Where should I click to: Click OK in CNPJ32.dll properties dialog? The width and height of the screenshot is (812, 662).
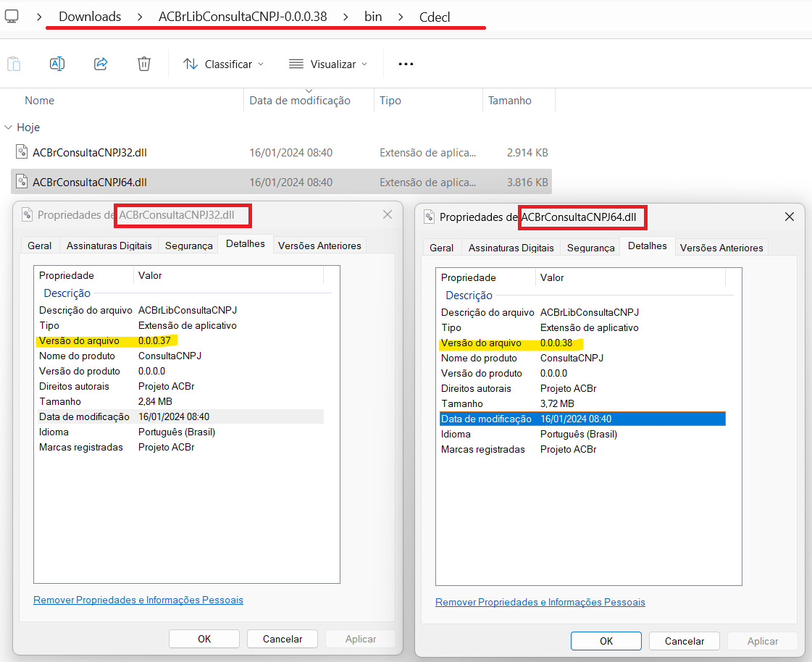204,639
